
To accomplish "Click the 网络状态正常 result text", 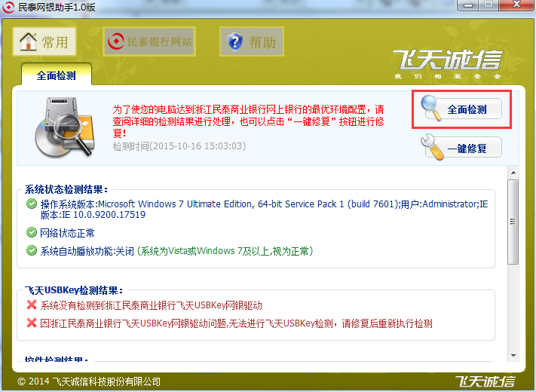I will tap(67, 233).
